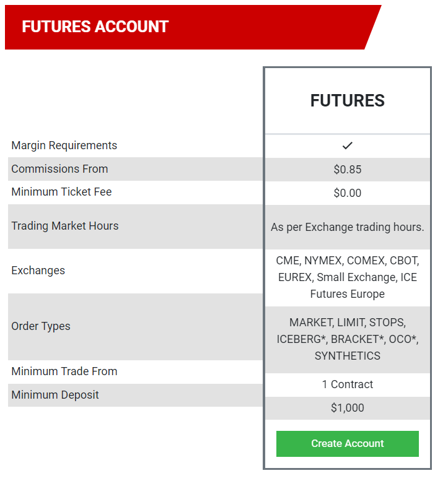Image resolution: width=448 pixels, height=481 pixels.
Task: Select the FUTURES column heading
Action: (x=347, y=101)
